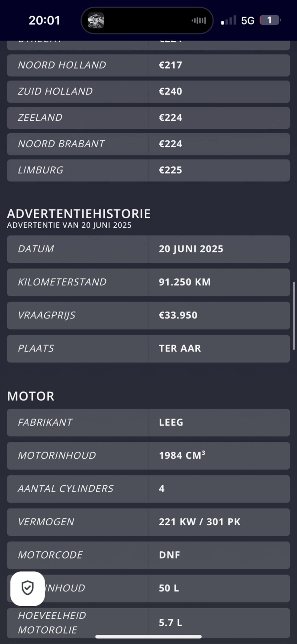Tap the Dynamic Island album thumbnail
The width and height of the screenshot is (297, 644).
(x=96, y=20)
